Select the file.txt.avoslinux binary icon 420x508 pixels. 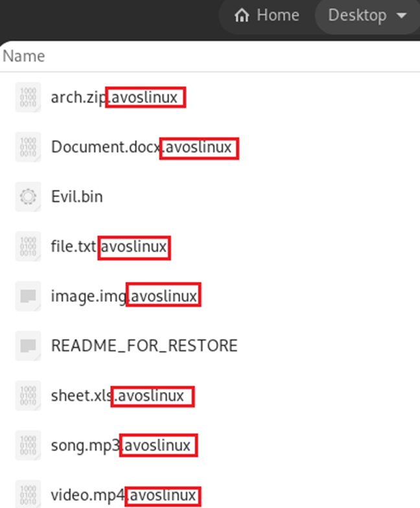[x=28, y=246]
